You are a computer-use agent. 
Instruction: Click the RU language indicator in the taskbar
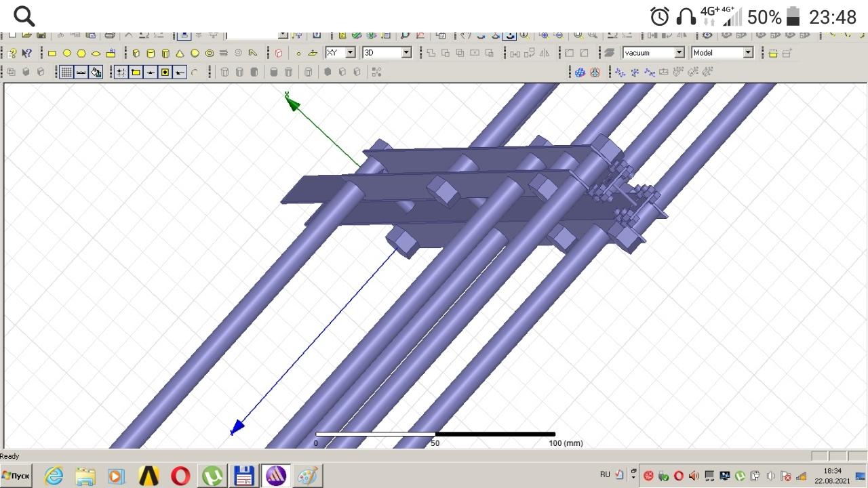point(605,474)
